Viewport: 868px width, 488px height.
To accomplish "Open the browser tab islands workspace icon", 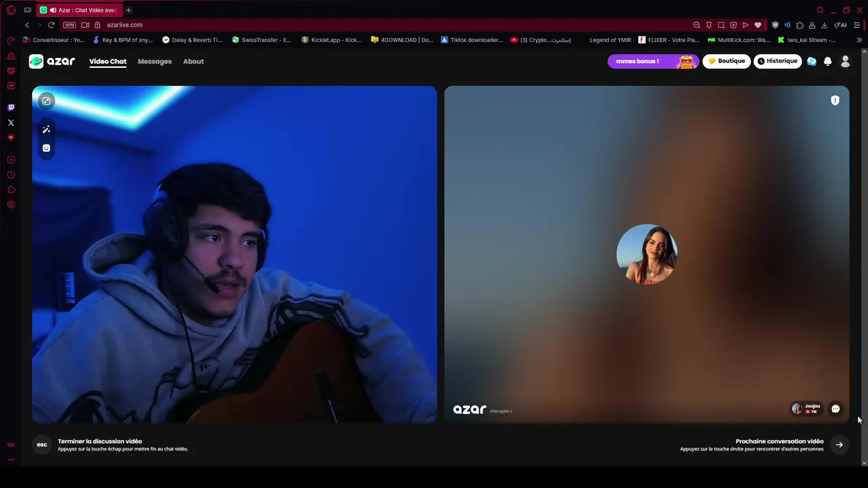I will [x=27, y=10].
